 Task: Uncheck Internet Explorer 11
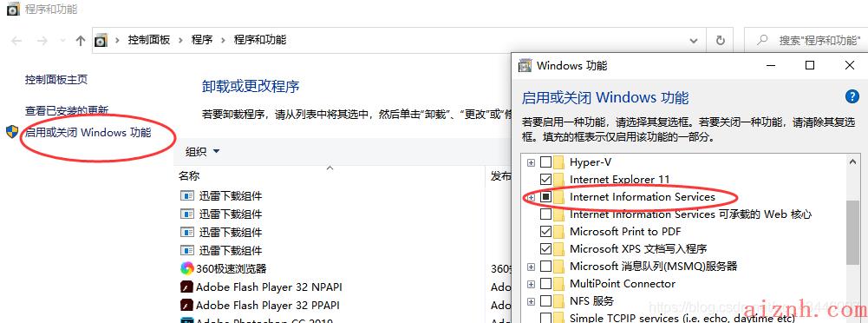pos(545,180)
